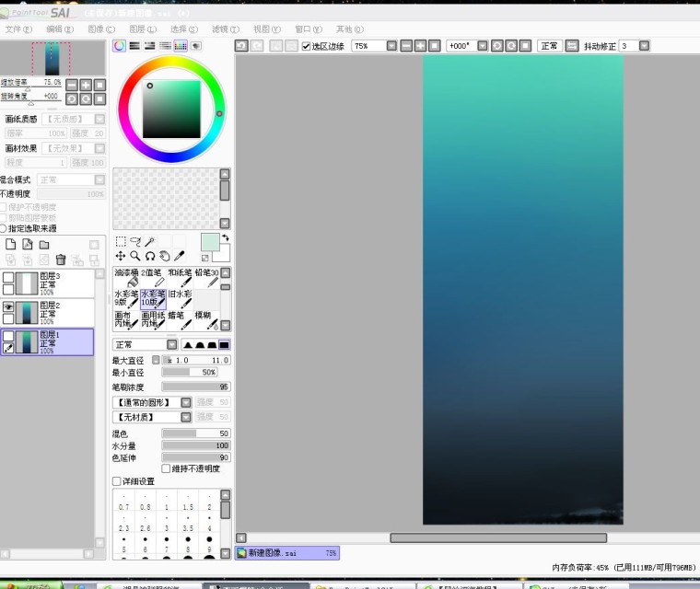Click the trash icon to delete layer
This screenshot has width=700, height=589.
point(61,260)
